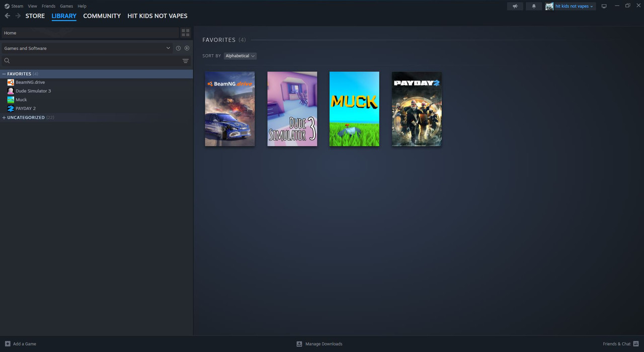Screen dimensions: 644x352
Task: Open Manage Downloads
Action: 324,344
